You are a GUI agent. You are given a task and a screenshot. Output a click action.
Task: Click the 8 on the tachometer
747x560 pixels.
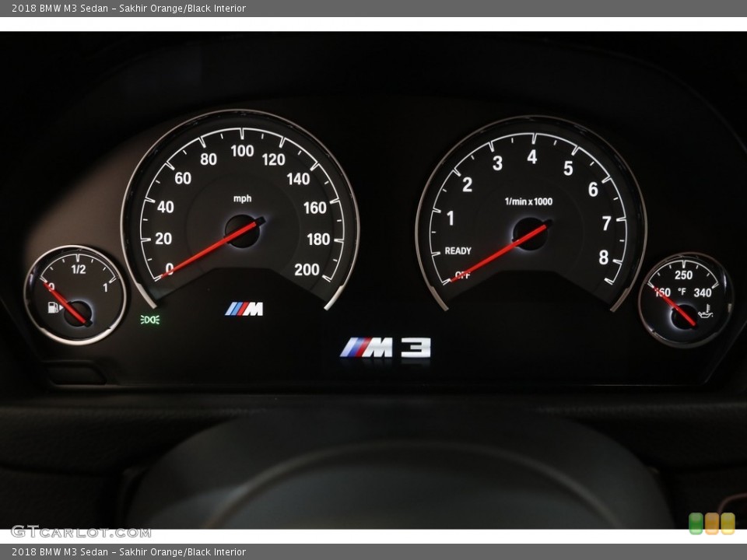[x=604, y=257]
